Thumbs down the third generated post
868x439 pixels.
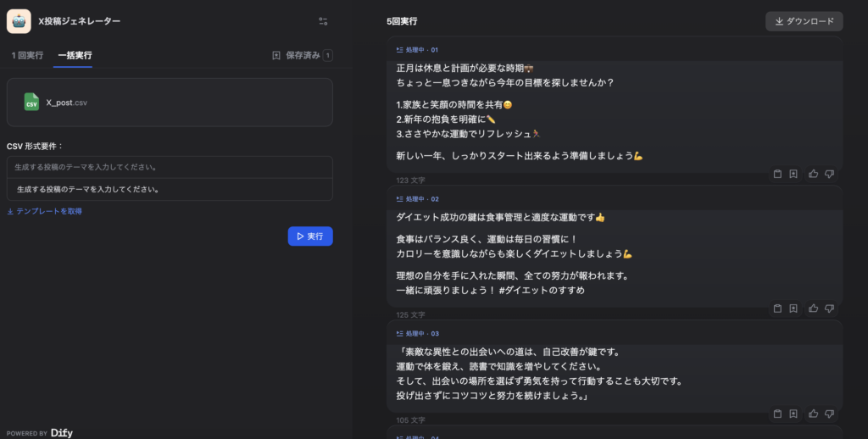point(829,414)
